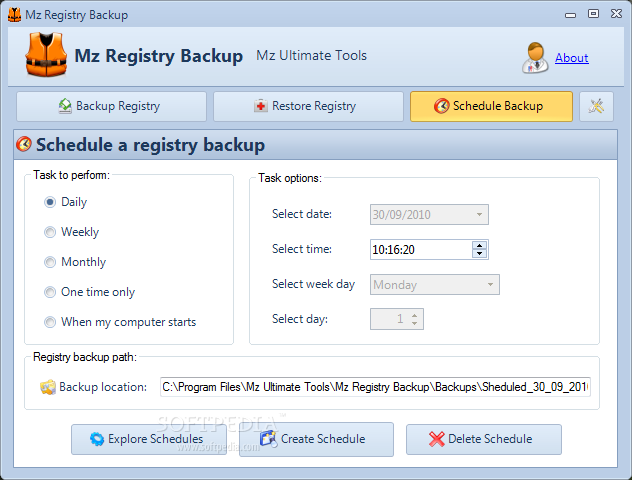Click the Backup location path field
This screenshot has height=480, width=632.
point(375,387)
